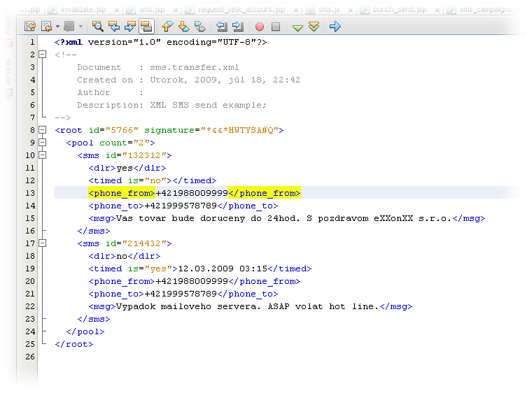The height and width of the screenshot is (393, 527).
Task: Go back with the Back navigation icon
Action: click(46, 26)
